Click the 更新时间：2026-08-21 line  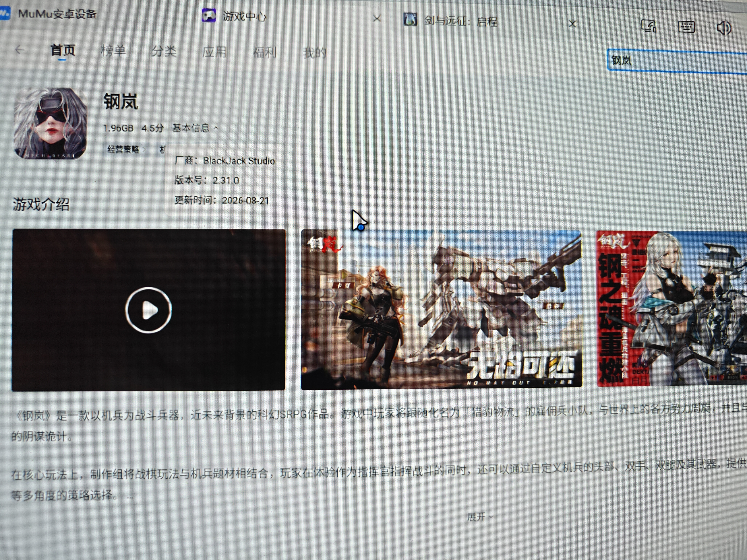click(x=222, y=200)
